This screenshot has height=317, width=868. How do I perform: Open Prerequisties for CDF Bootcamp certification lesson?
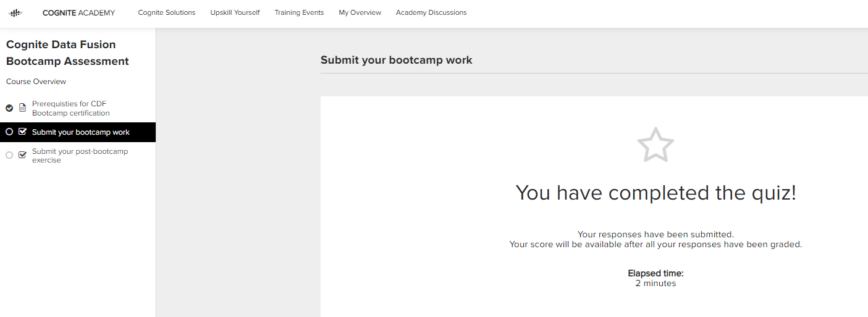71,108
